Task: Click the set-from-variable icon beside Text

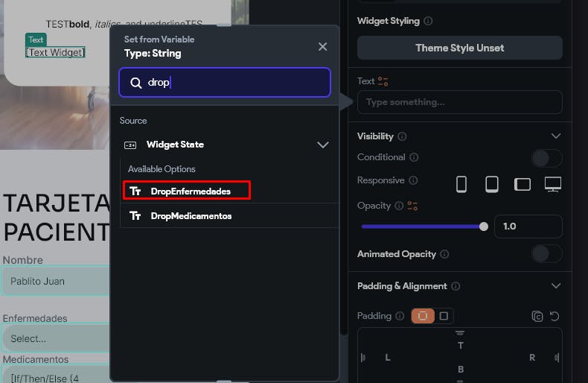Action: click(383, 81)
